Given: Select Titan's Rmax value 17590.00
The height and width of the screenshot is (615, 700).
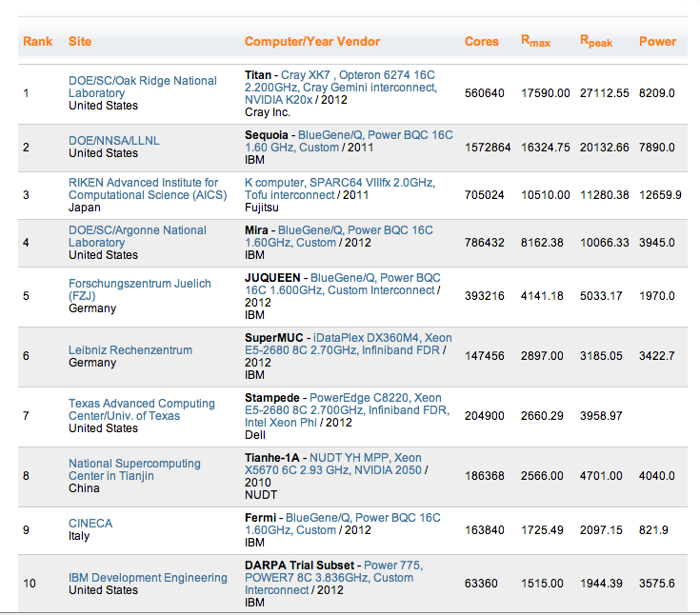Looking at the screenshot, I should tap(545, 93).
